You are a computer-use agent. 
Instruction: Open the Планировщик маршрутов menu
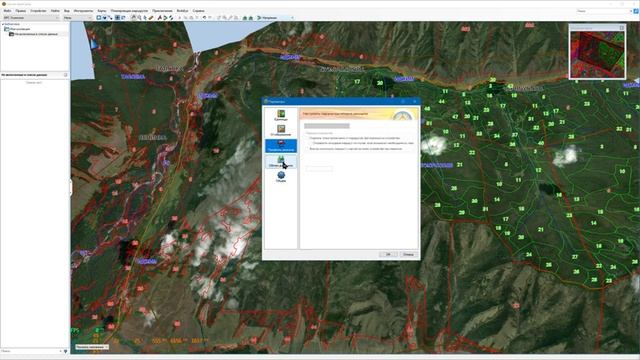point(129,11)
